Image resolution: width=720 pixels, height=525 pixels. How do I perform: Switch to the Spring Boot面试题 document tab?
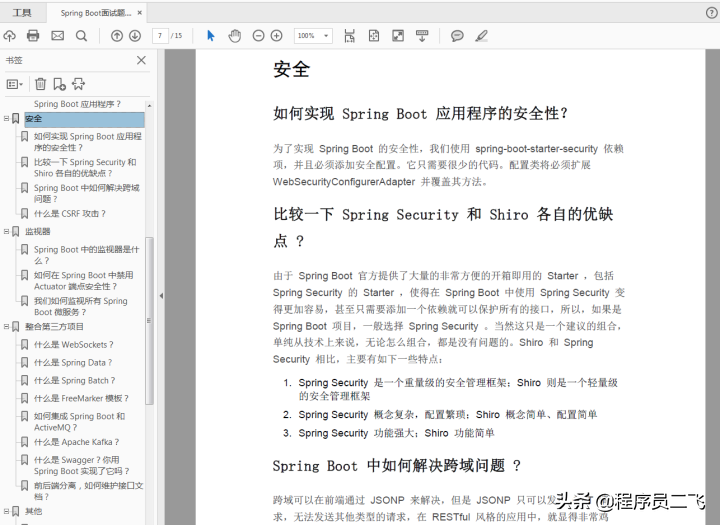(x=96, y=13)
